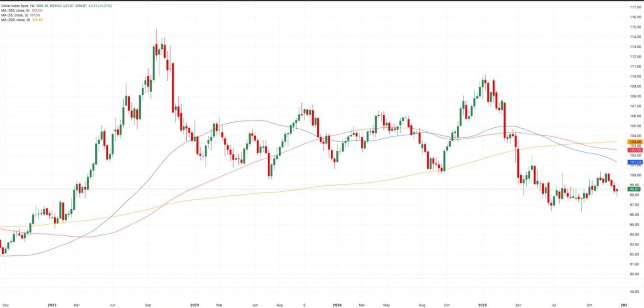This screenshot has width=644, height=308.
Task: Click the C98.61 close value in header
Action: coord(81,6)
